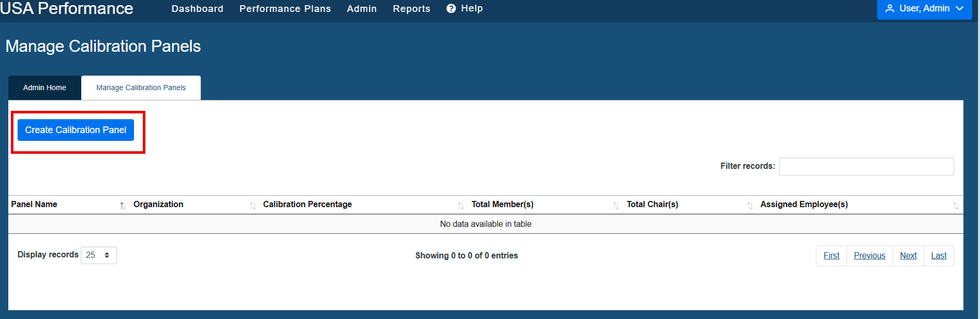
Task: Sort by Organization column arrows
Action: pos(253,206)
